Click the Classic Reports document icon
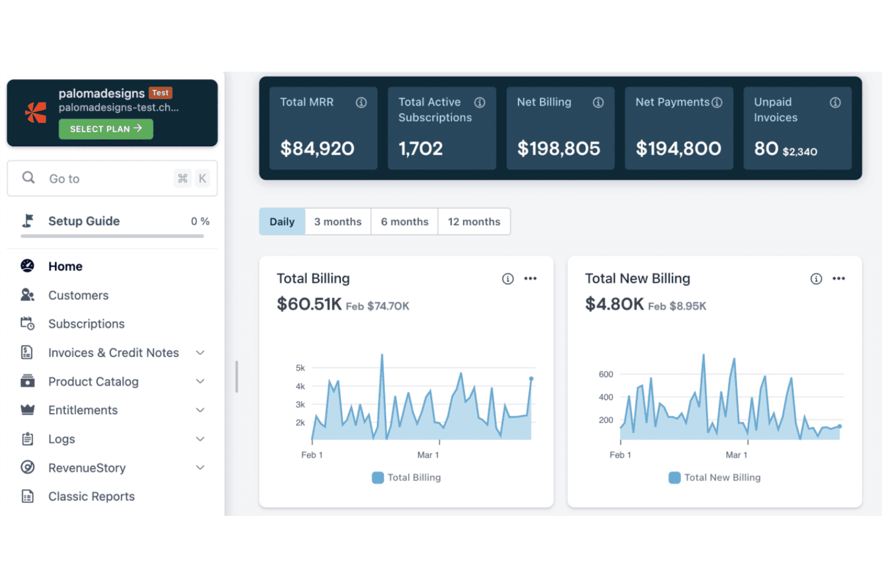 [x=27, y=496]
